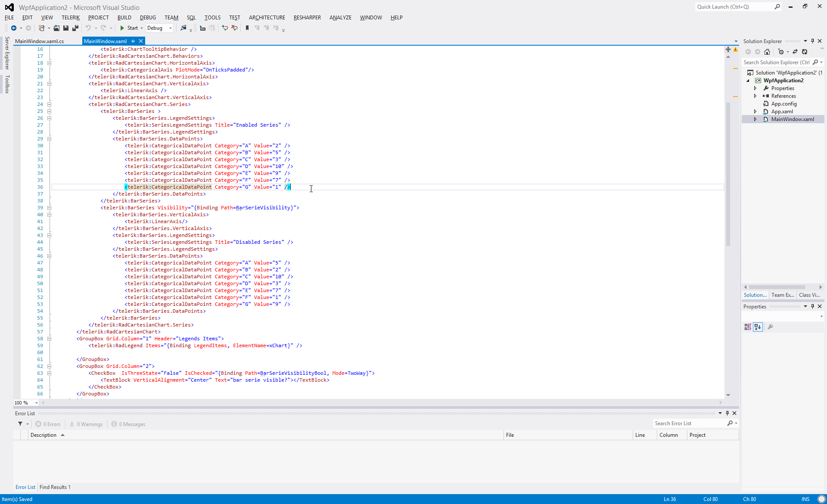Toggle a bookmark with the bookmark icon

(x=247, y=28)
